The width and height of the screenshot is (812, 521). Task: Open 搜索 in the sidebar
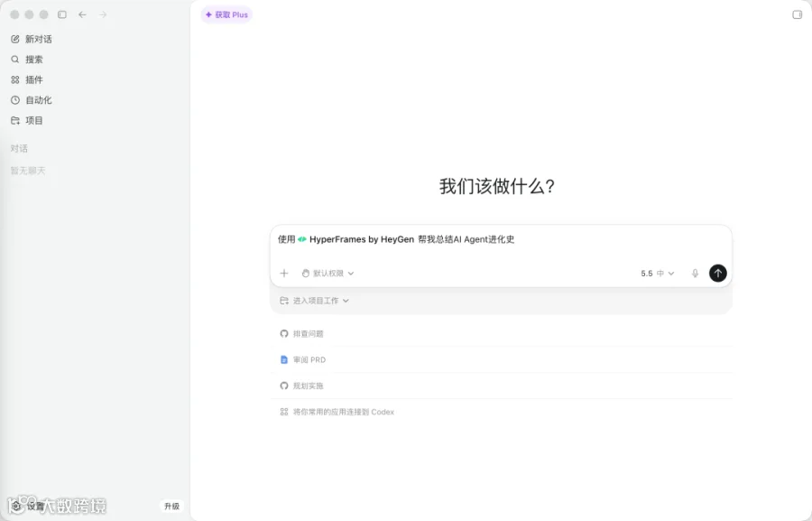(x=27, y=59)
